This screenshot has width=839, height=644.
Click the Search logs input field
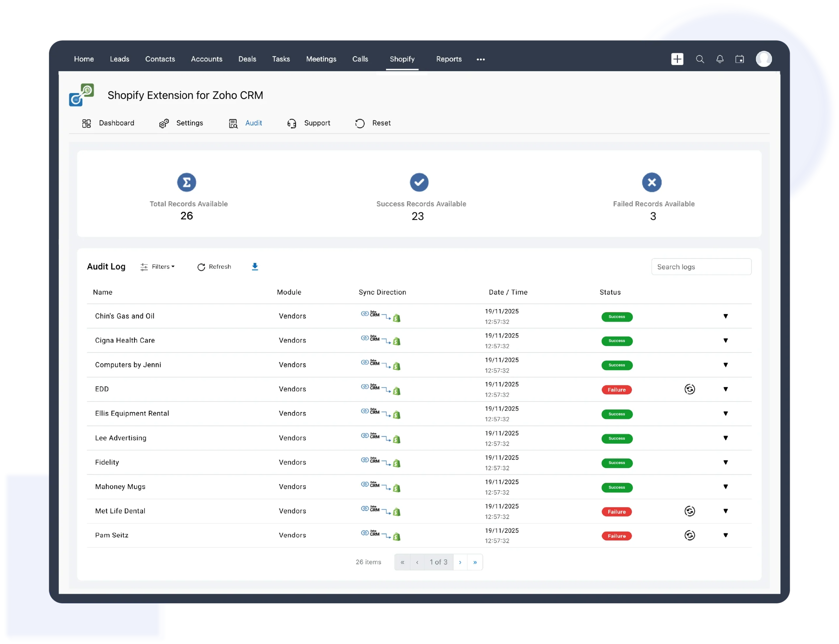701,266
